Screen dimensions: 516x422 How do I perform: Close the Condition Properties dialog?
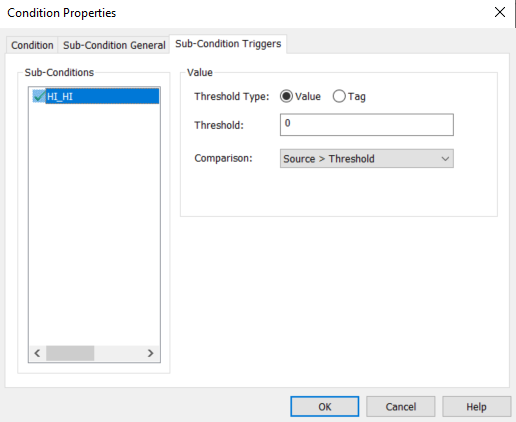coord(500,13)
